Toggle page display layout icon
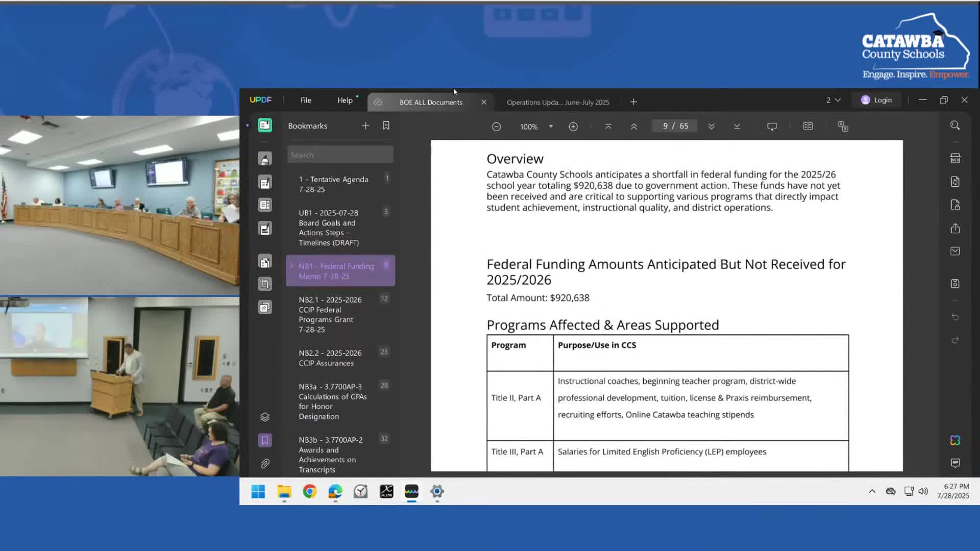The image size is (980, 551). pos(807,127)
